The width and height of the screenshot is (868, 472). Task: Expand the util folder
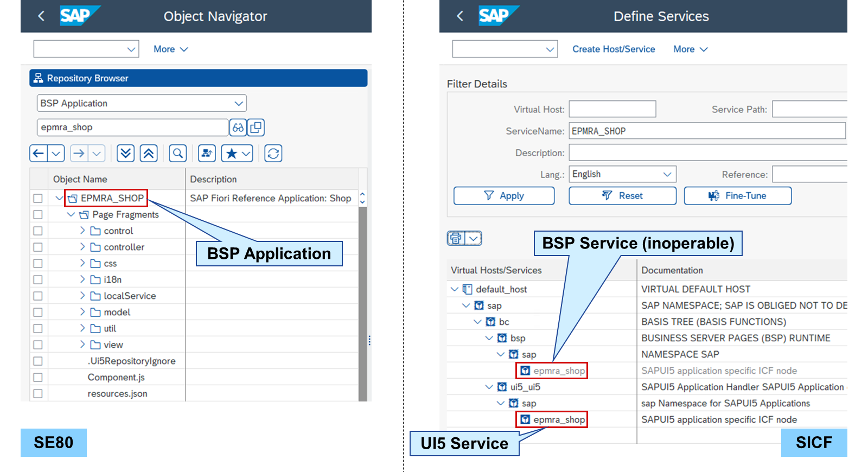(x=82, y=329)
